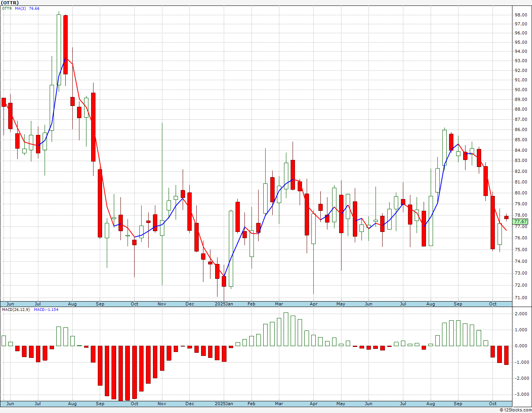Image resolution: width=532 pixels, height=413 pixels.
Task: Select the 97.00 price axis label
Action: click(x=521, y=24)
